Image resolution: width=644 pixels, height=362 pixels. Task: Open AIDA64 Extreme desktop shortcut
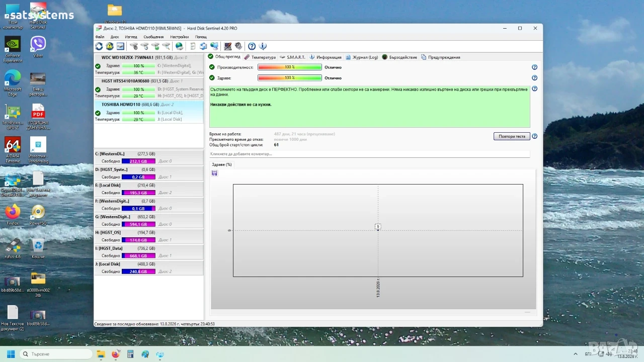tap(13, 150)
